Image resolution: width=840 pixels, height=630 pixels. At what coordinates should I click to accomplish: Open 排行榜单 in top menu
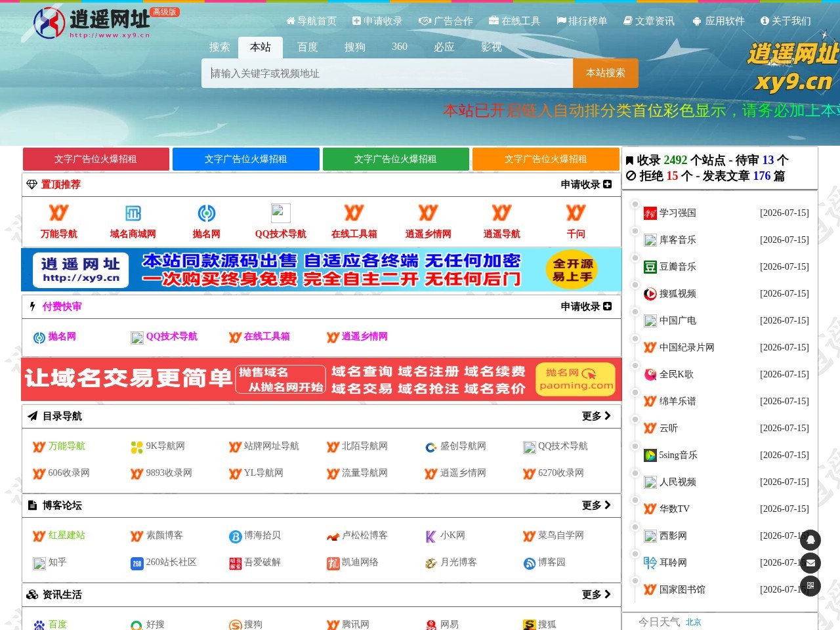582,21
